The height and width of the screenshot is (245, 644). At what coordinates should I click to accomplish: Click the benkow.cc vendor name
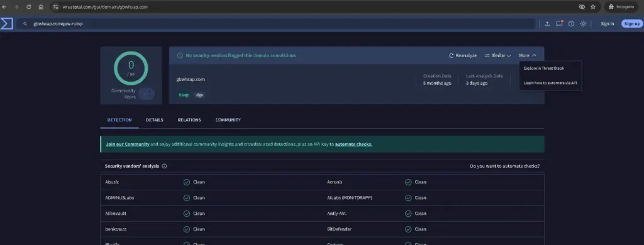(116, 229)
